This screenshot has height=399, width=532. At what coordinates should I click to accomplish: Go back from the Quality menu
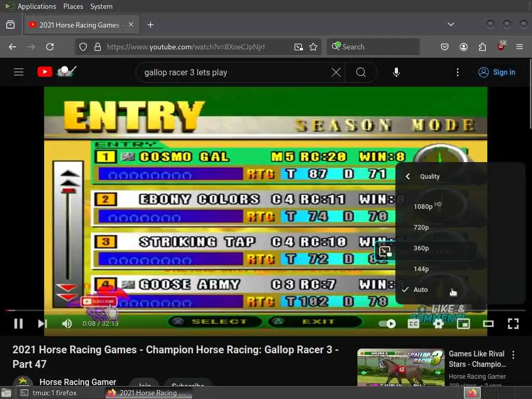(408, 177)
